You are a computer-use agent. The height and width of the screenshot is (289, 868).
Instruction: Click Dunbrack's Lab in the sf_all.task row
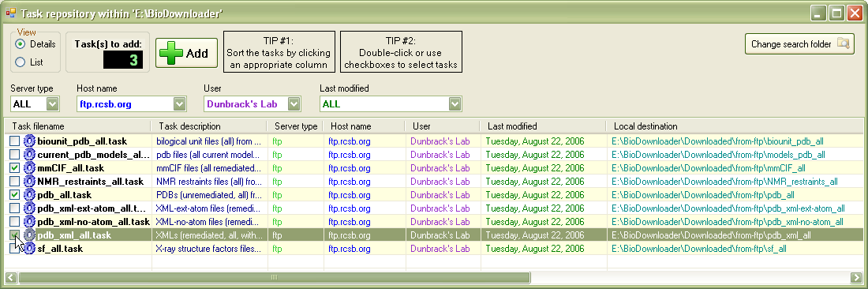coord(440,249)
